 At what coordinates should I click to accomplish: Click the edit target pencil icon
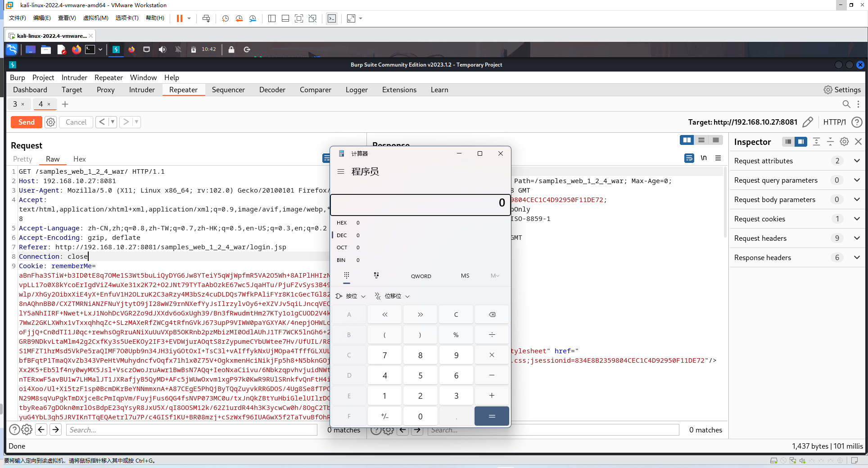click(808, 122)
